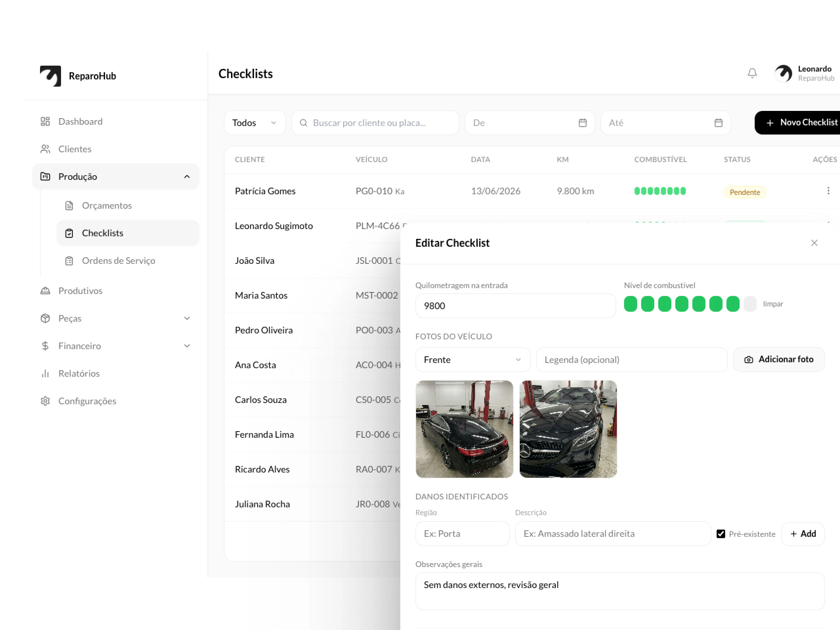
Task: Select the João Silva row
Action: click(312, 261)
